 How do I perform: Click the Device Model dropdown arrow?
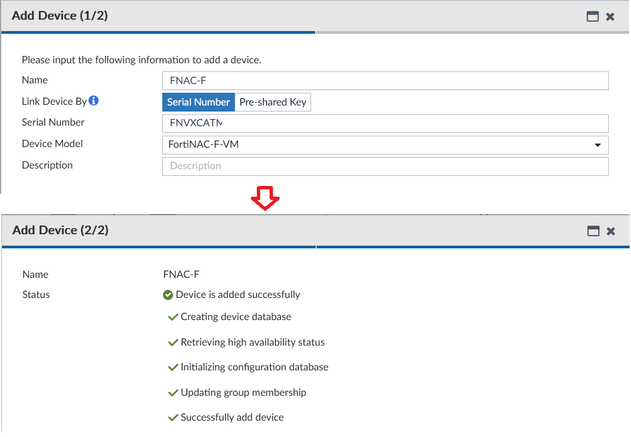(598, 145)
